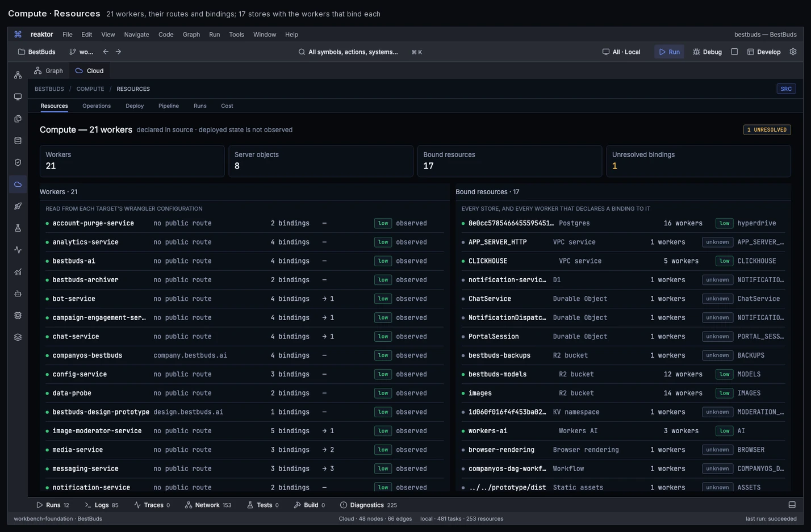The image size is (811, 532).
Task: Open the Logs 85 panel
Action: click(101, 505)
